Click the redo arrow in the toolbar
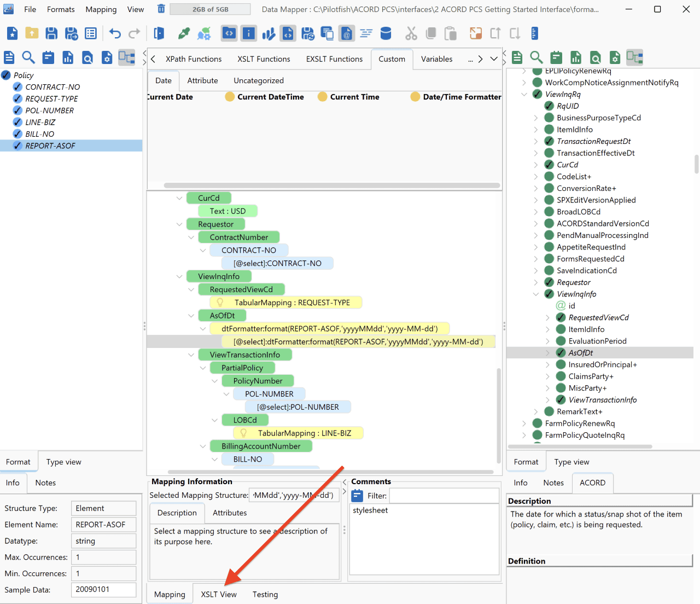Viewport: 700px width, 604px height. point(135,33)
